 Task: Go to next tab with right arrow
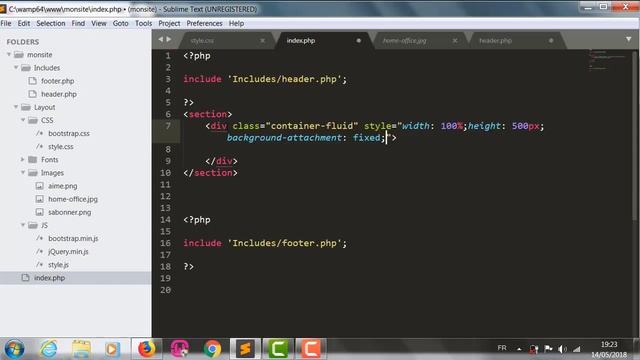coord(169,39)
